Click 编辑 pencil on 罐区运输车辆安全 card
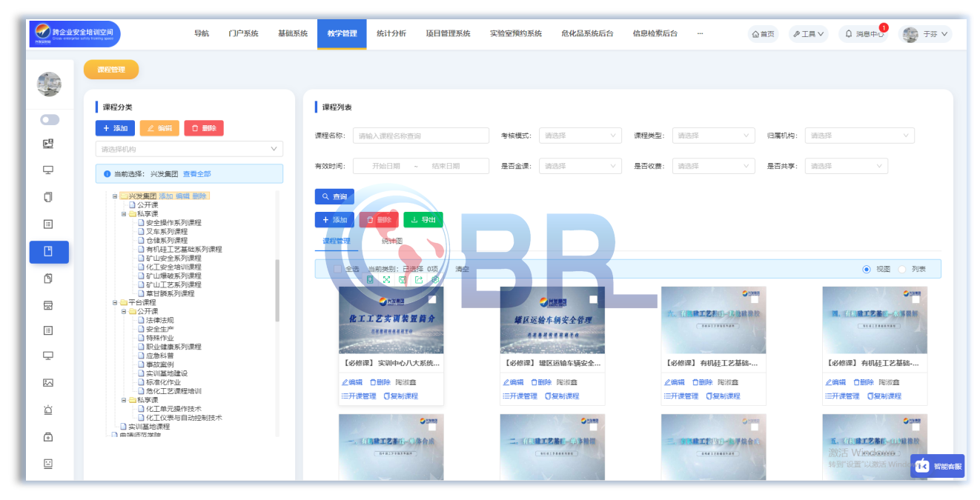The width and height of the screenshot is (980, 500). click(x=514, y=382)
